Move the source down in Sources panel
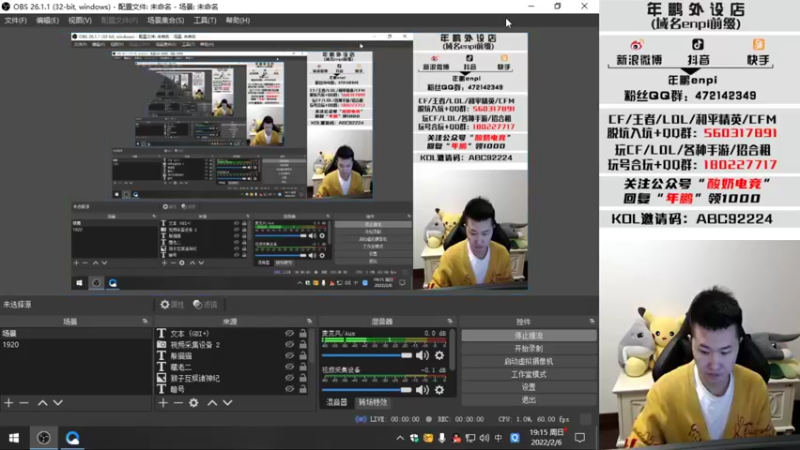This screenshot has height=450, width=800. point(228,403)
